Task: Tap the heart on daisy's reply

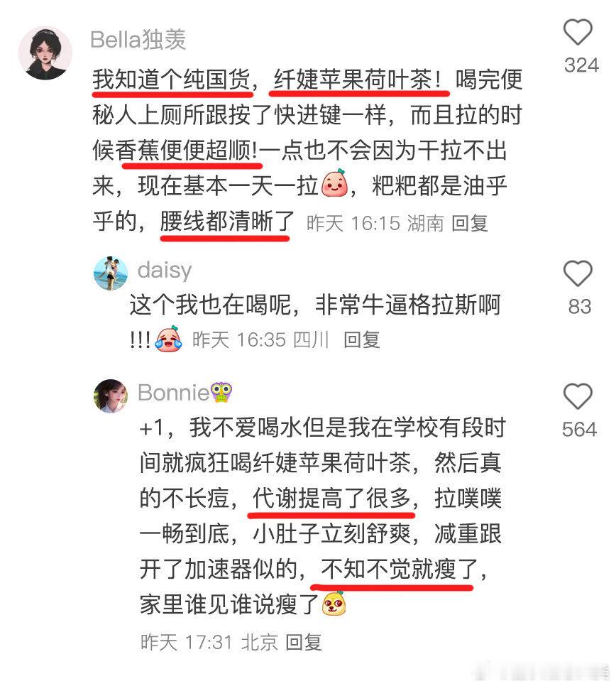Action: coord(578,273)
